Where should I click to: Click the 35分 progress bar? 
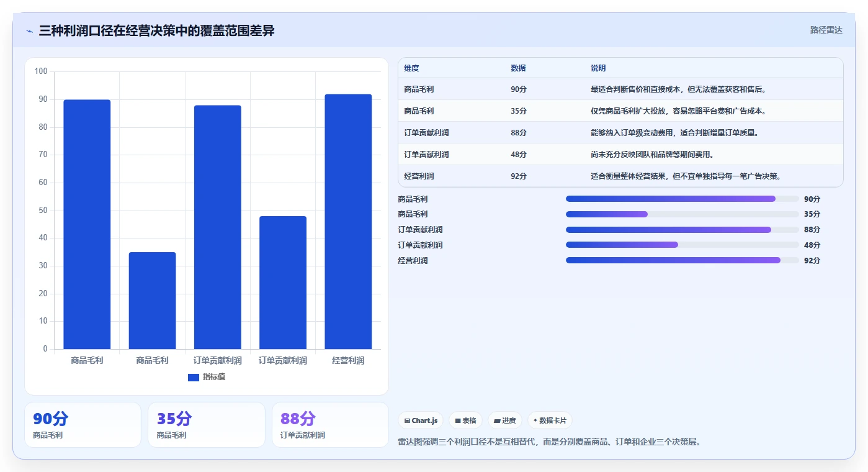pyautogui.click(x=682, y=214)
